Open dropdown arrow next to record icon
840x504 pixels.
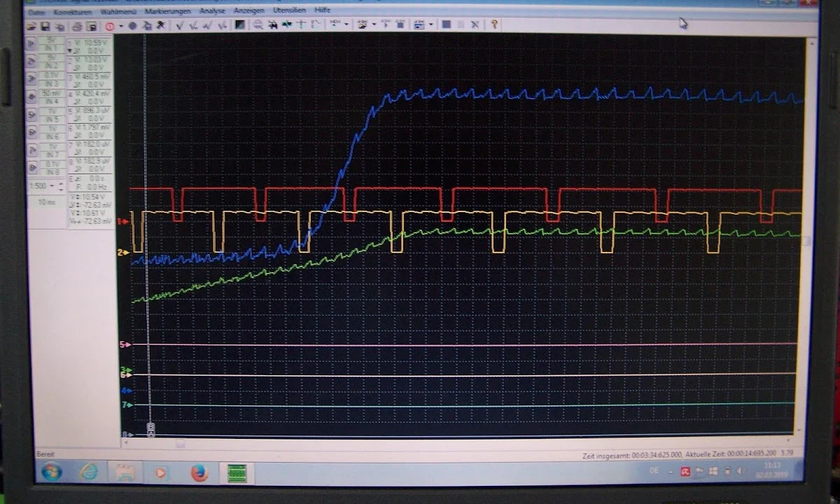point(120,26)
